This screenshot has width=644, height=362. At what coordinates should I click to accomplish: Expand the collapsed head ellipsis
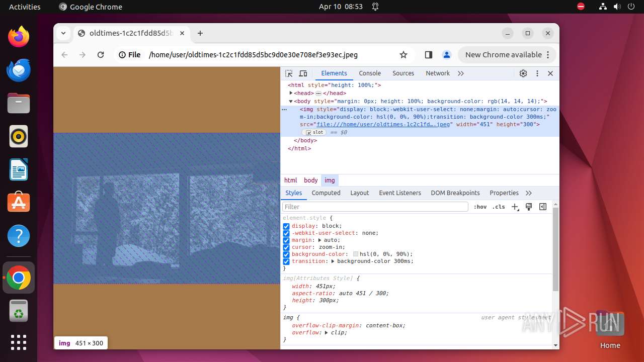coord(318,94)
